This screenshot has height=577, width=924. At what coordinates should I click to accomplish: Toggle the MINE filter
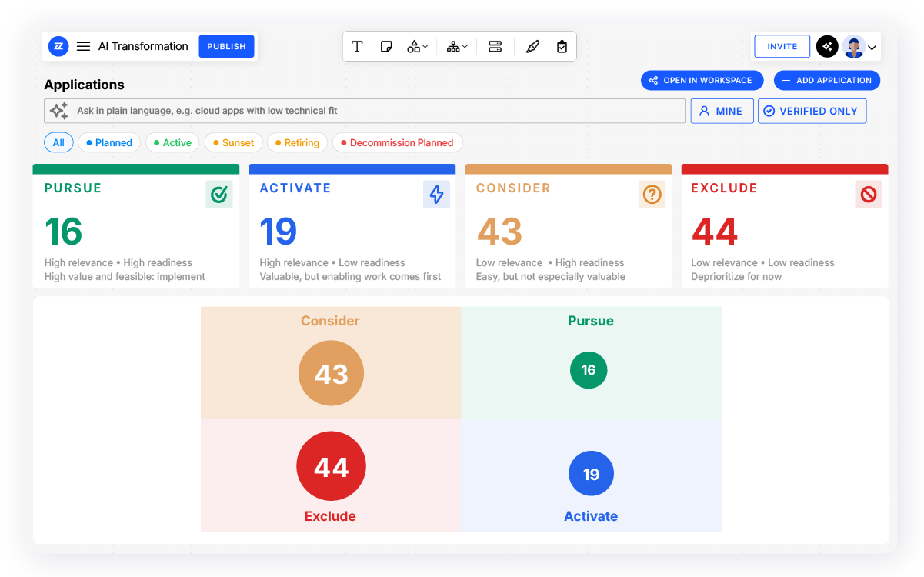coord(722,111)
